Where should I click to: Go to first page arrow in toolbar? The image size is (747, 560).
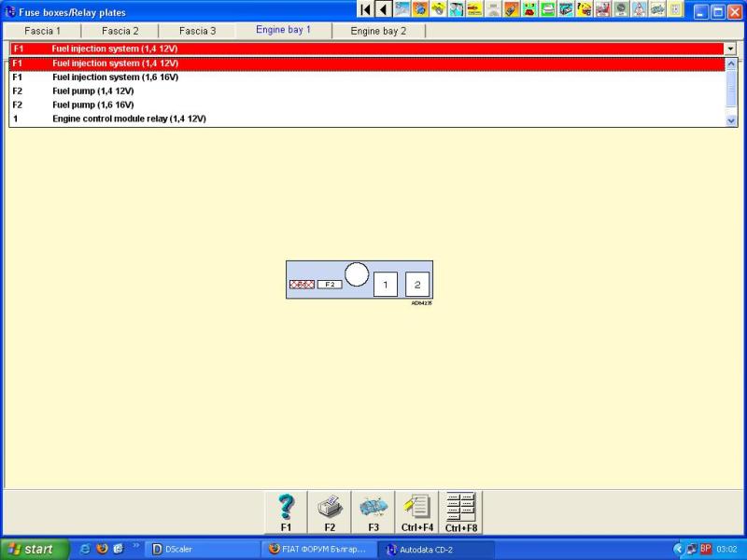click(365, 10)
